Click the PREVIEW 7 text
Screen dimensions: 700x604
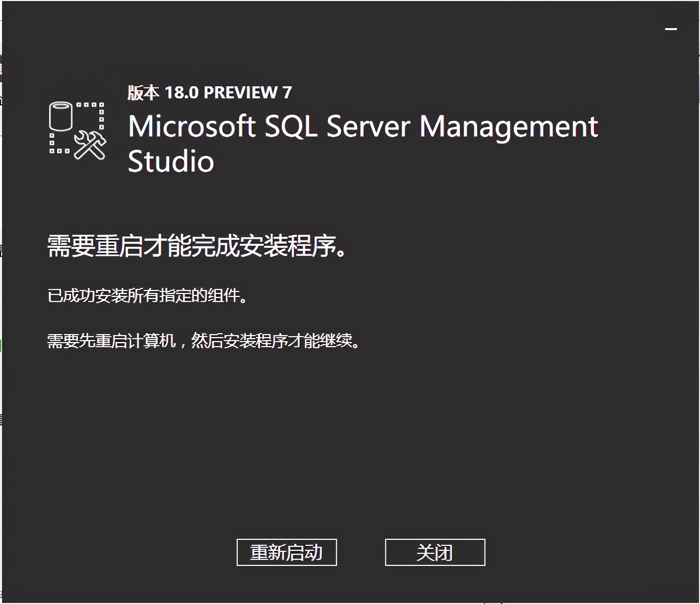coord(248,93)
